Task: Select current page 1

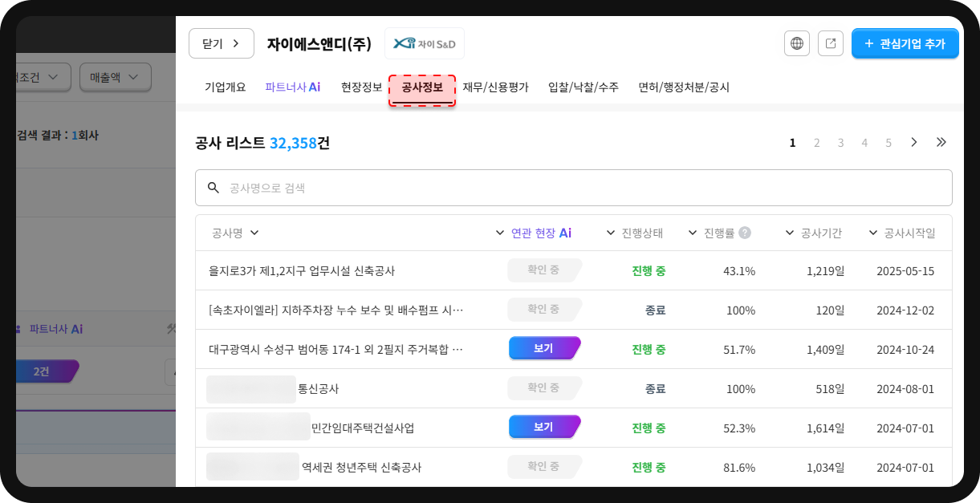Action: [793, 143]
